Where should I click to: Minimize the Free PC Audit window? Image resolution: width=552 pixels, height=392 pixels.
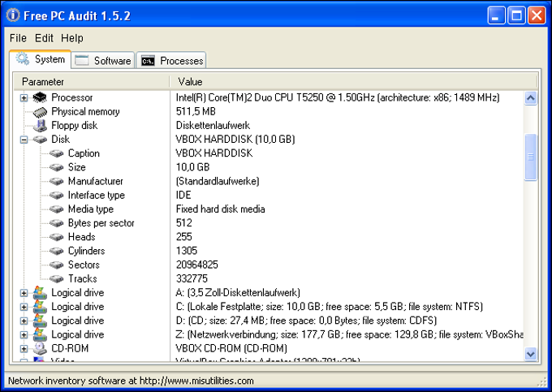click(496, 16)
